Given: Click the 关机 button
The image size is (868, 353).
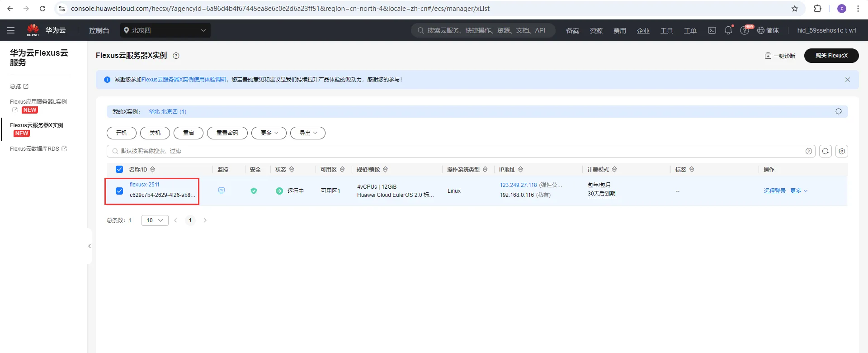Looking at the screenshot, I should (x=155, y=133).
